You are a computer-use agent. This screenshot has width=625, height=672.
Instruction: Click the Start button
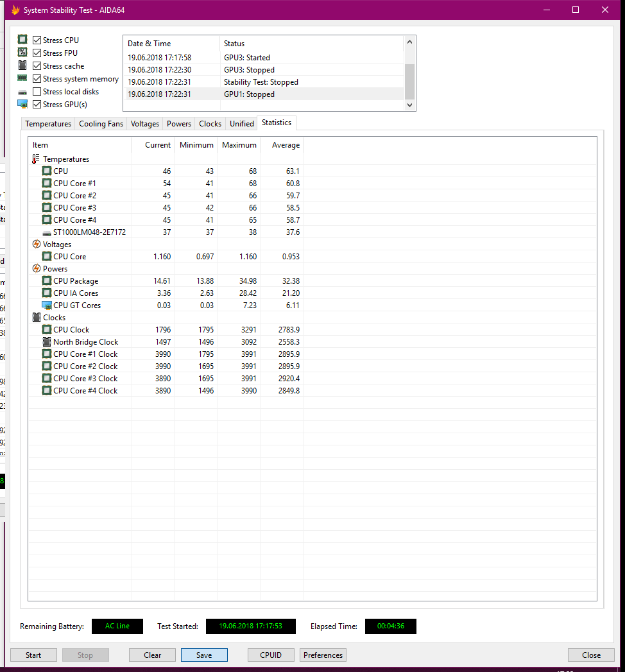click(x=33, y=655)
